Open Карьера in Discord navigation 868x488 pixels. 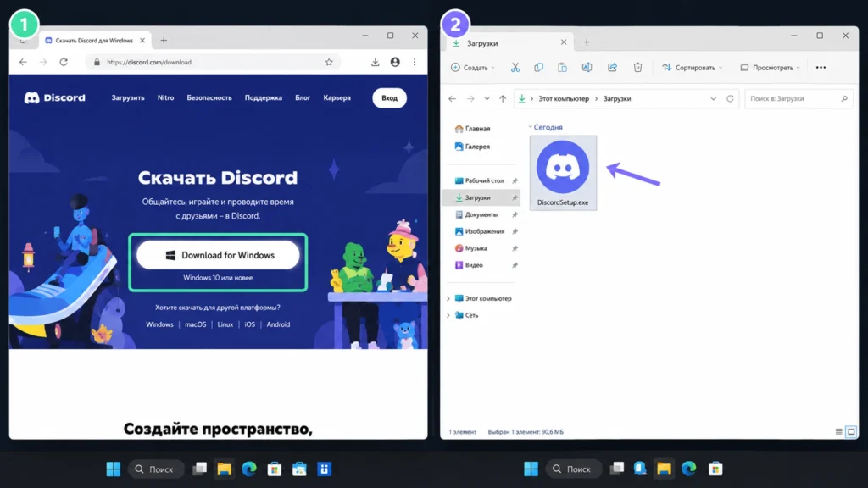(x=337, y=98)
